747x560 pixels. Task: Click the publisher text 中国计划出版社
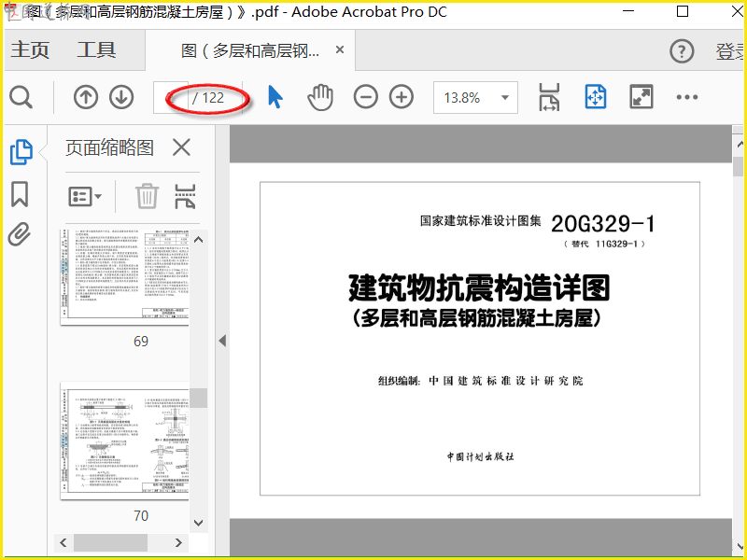tap(480, 456)
